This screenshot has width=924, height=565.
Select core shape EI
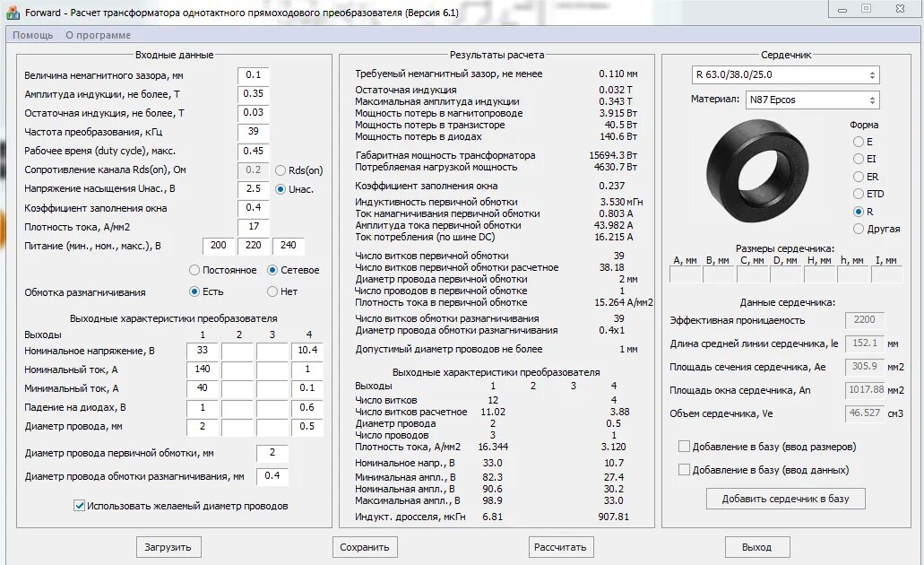pyautogui.click(x=859, y=159)
